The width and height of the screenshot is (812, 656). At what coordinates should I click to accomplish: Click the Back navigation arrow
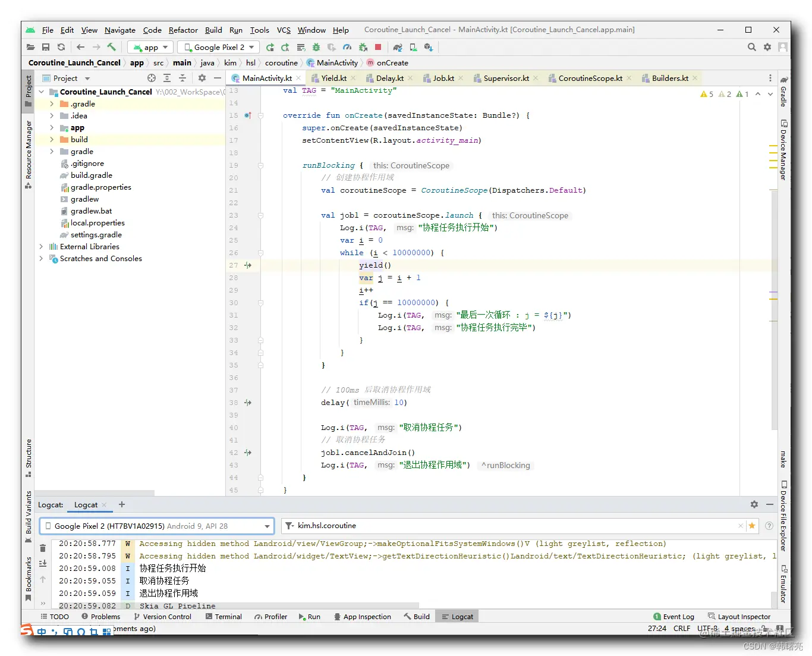80,47
